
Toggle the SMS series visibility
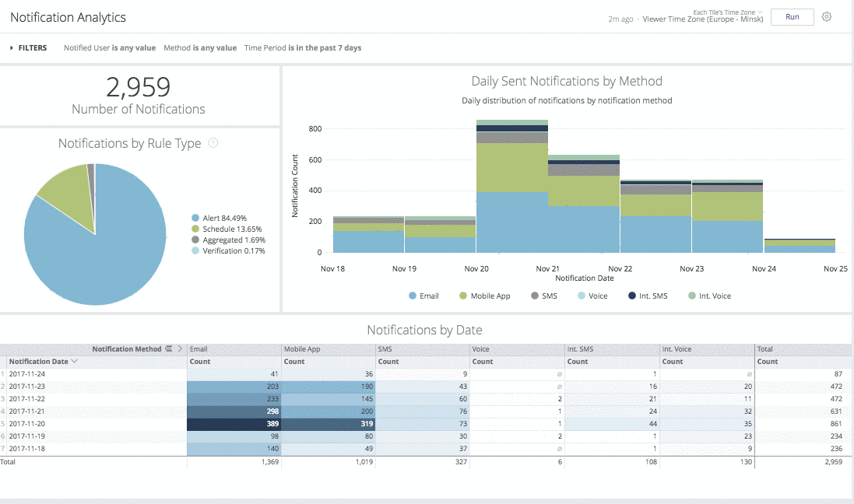(534, 296)
